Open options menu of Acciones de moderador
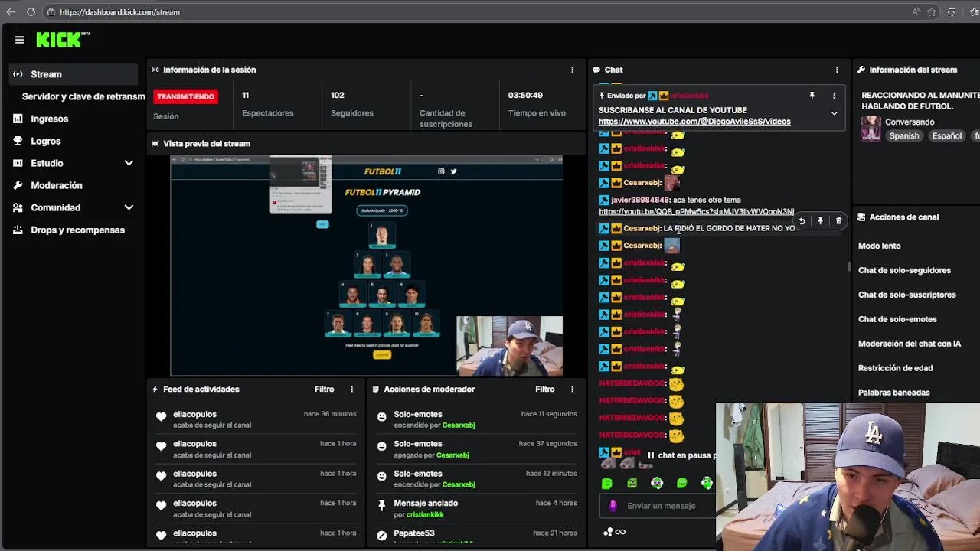This screenshot has width=980, height=551. tap(572, 389)
